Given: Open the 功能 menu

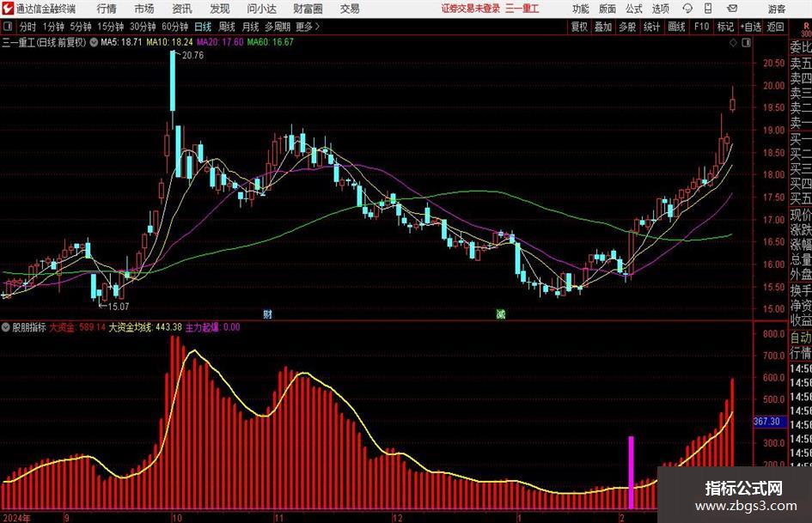Looking at the screenshot, I should pos(581,9).
